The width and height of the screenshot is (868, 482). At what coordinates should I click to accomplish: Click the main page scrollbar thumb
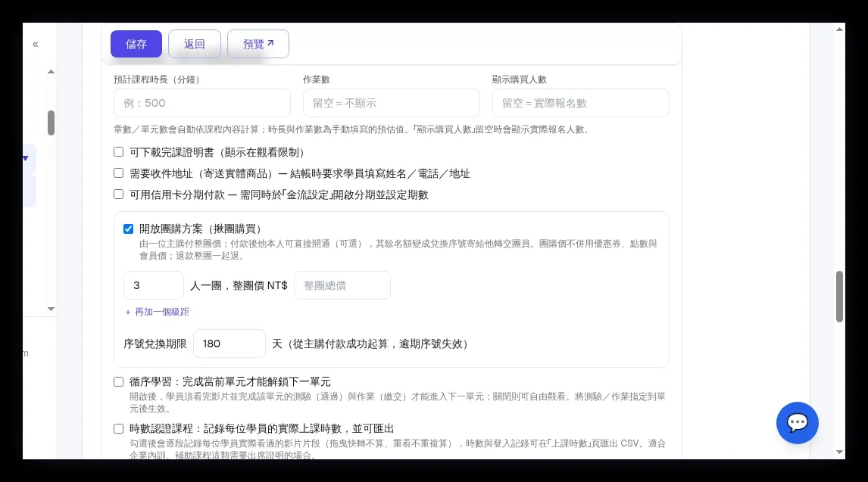click(x=840, y=297)
